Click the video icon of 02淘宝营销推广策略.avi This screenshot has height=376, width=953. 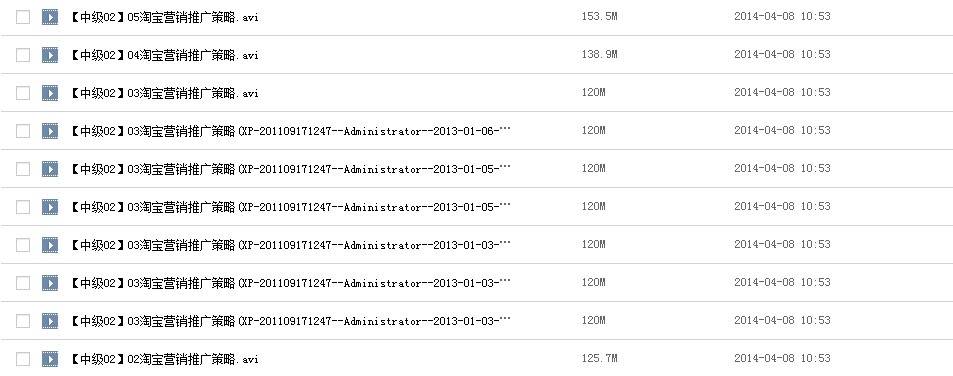[x=50, y=359]
